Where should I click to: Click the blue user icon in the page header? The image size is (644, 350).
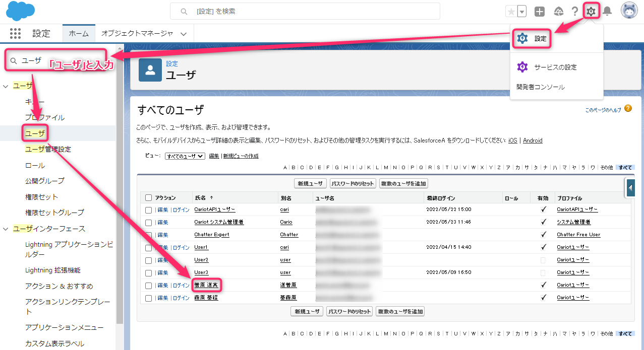[x=150, y=69]
